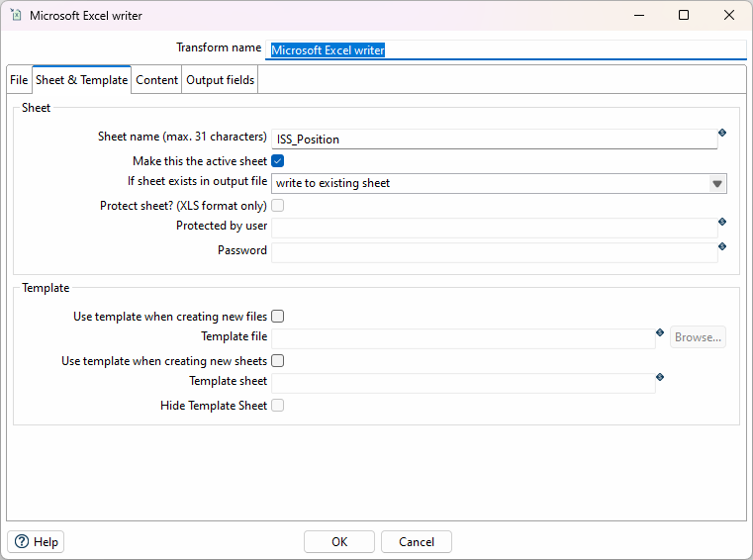
Task: Click the Protected by user field
Action: coord(494,229)
